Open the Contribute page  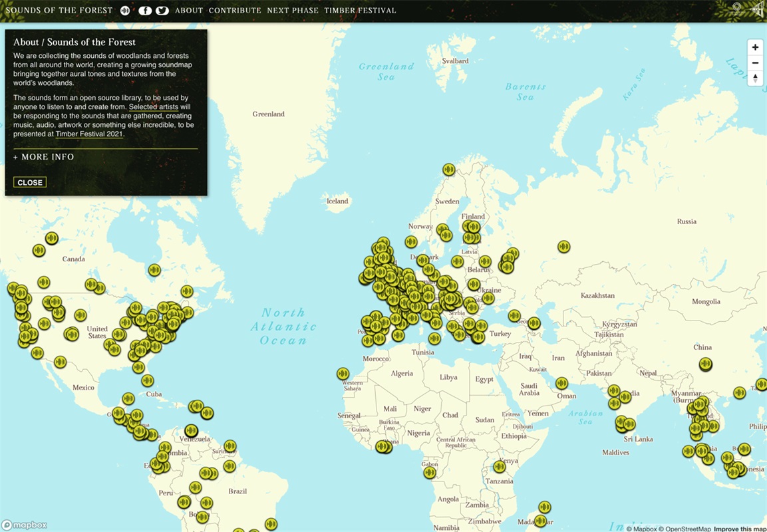pos(235,11)
